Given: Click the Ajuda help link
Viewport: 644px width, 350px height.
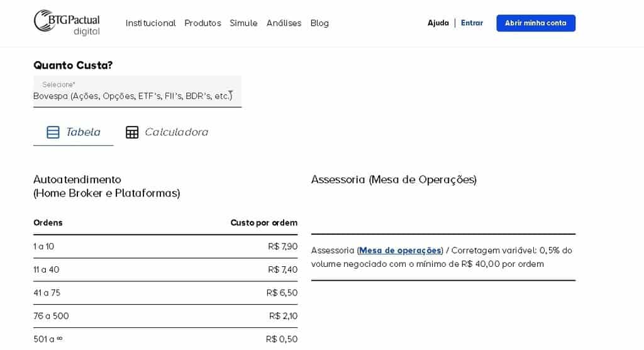Looking at the screenshot, I should click(x=438, y=23).
